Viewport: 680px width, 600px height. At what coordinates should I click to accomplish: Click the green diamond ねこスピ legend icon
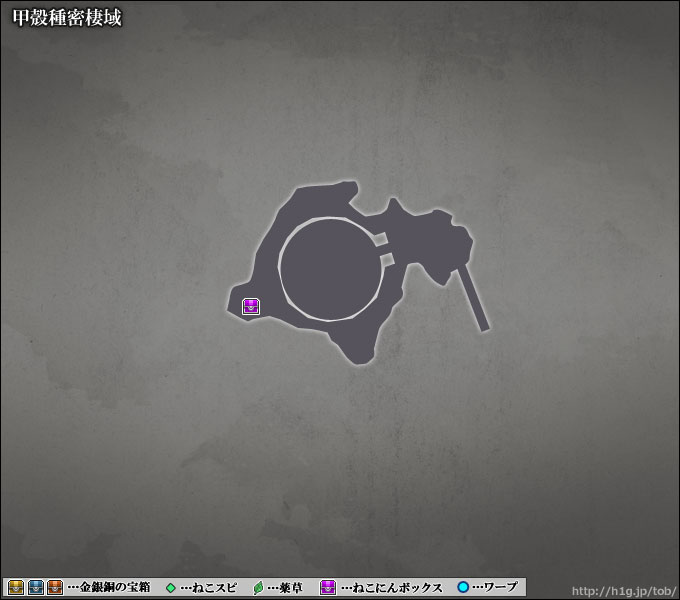[x=170, y=587]
